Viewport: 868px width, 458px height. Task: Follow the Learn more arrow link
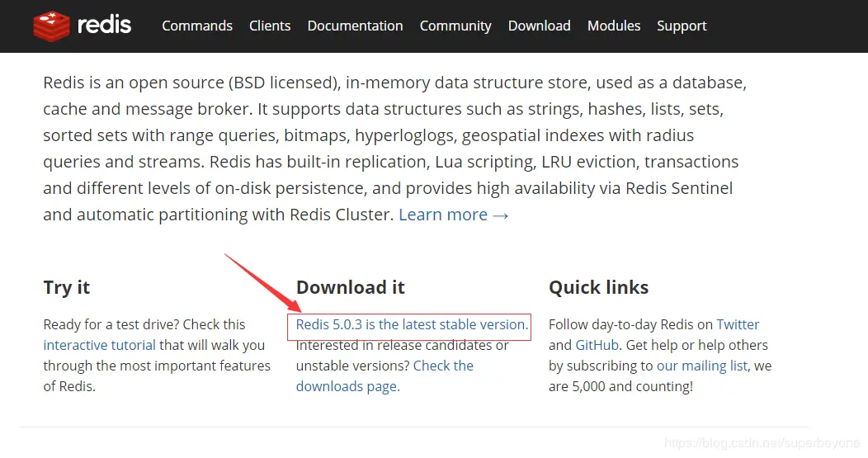click(x=453, y=215)
